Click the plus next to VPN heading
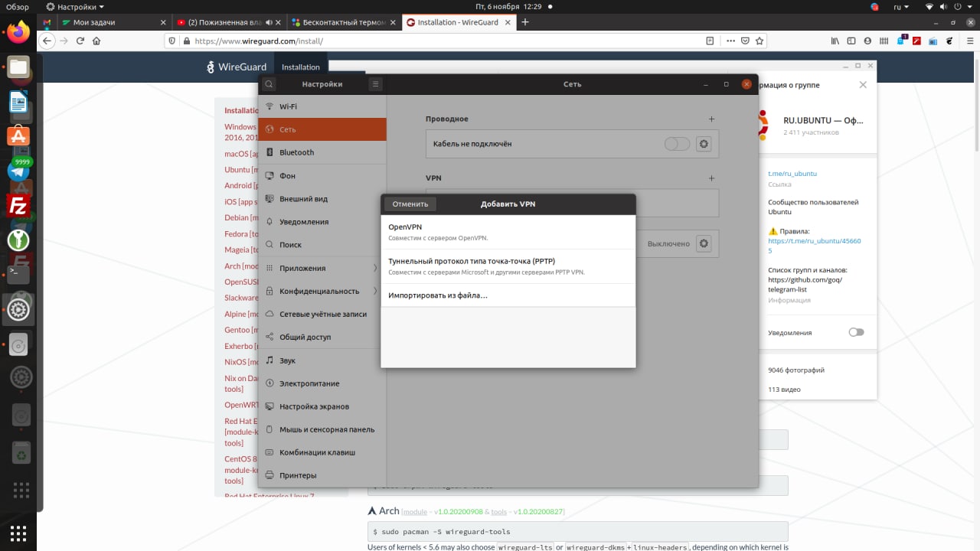This screenshot has width=980, height=551. coord(711,178)
